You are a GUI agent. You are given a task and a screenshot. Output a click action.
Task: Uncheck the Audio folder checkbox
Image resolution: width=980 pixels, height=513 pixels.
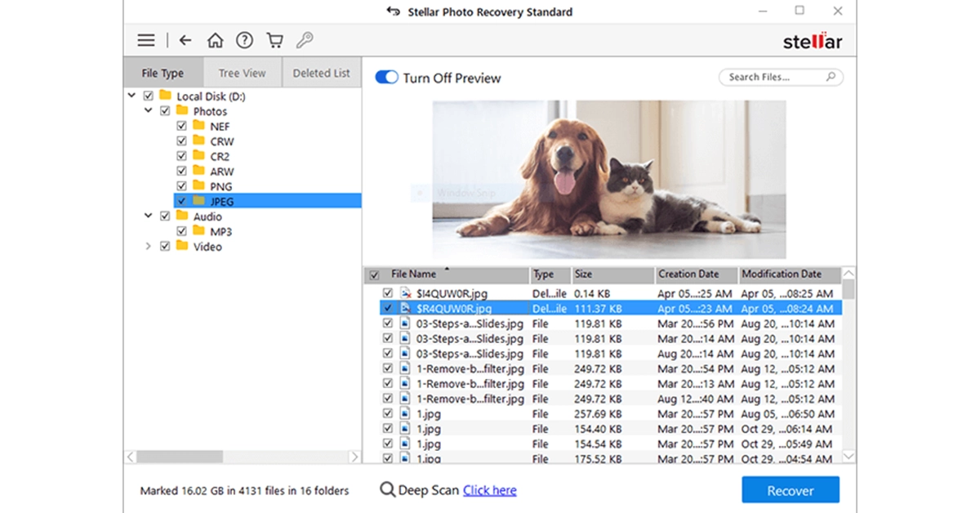(165, 216)
